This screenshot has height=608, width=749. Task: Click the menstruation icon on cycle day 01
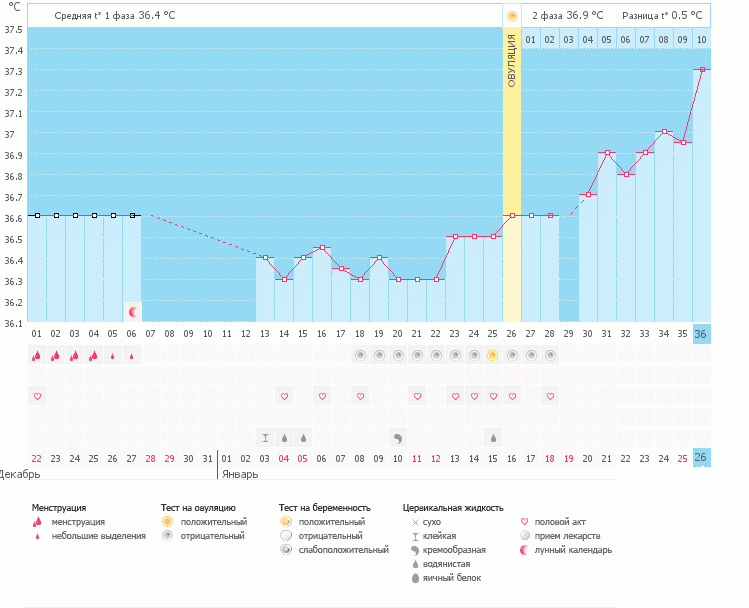(37, 355)
